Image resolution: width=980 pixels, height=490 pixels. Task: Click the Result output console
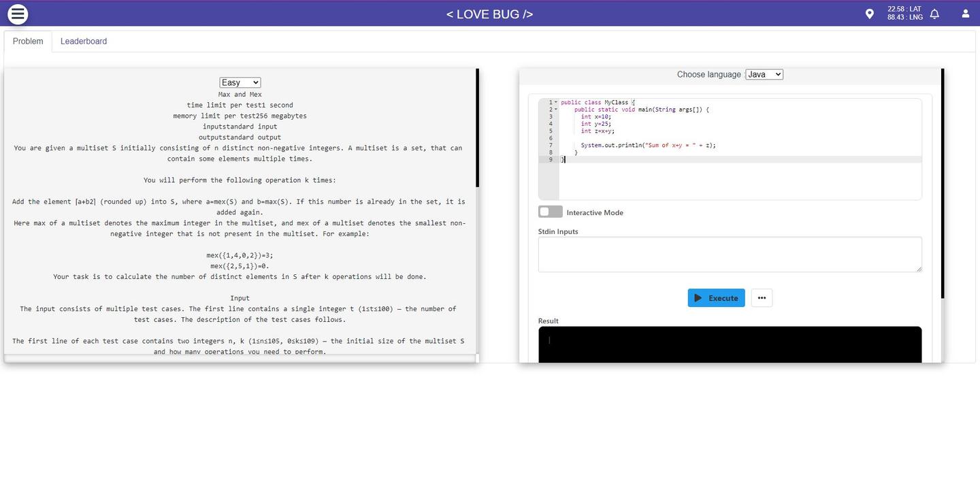click(730, 344)
